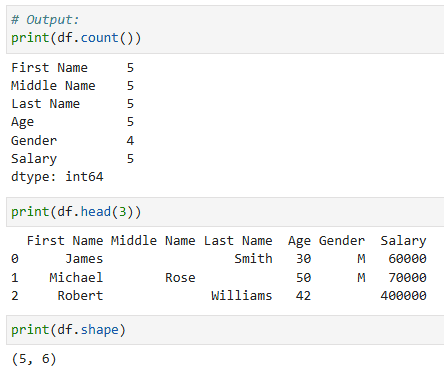The width and height of the screenshot is (444, 375).
Task: Click the '# Output:' comment line
Action: [x=45, y=20]
